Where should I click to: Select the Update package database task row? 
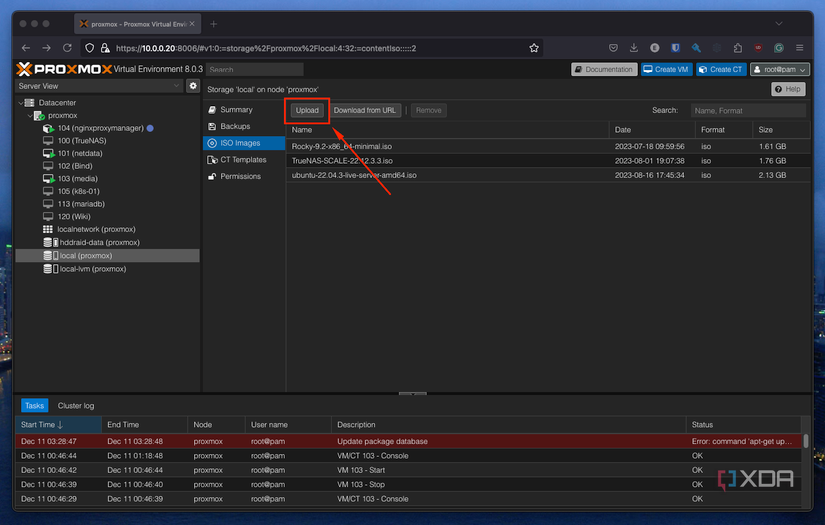pyautogui.click(x=408, y=441)
